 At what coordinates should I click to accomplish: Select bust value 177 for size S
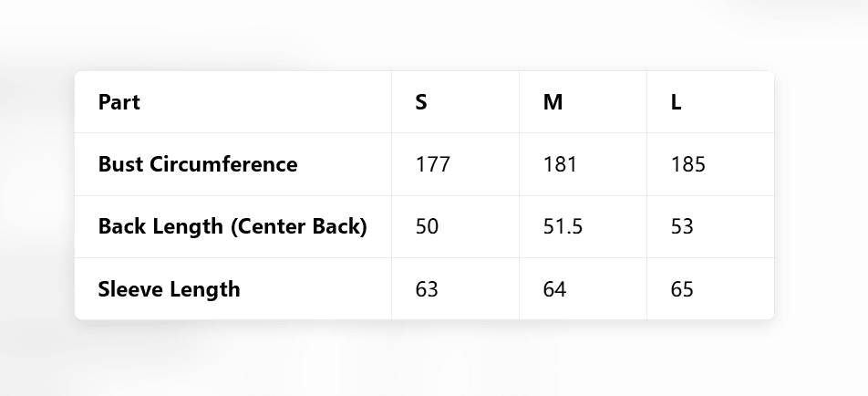pyautogui.click(x=432, y=164)
